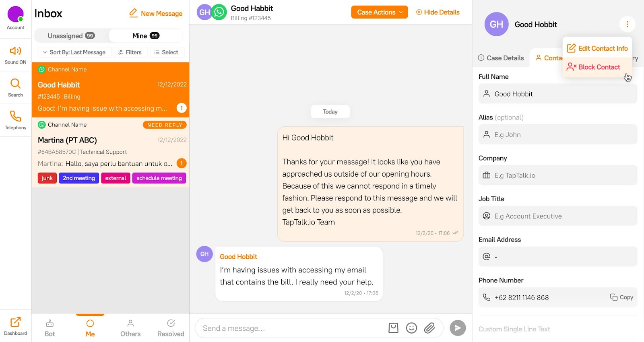
Task: Open Sort By: Last Message dropdown
Action: point(74,52)
